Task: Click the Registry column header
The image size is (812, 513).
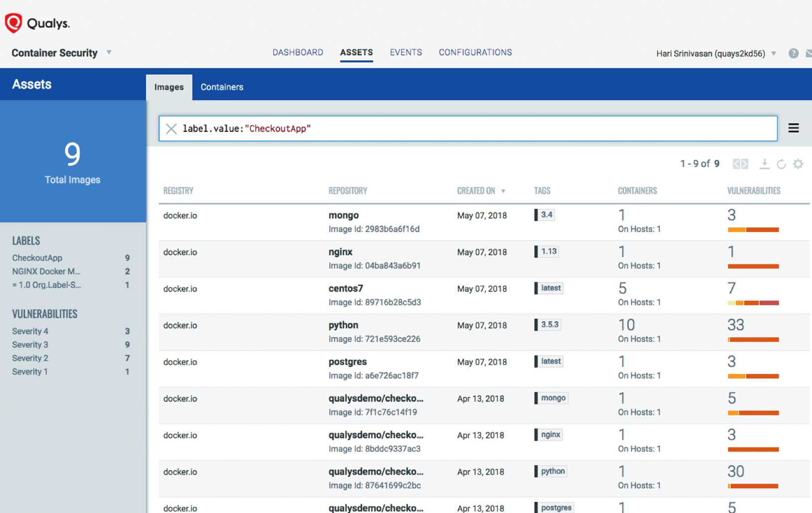Action: pyautogui.click(x=178, y=191)
